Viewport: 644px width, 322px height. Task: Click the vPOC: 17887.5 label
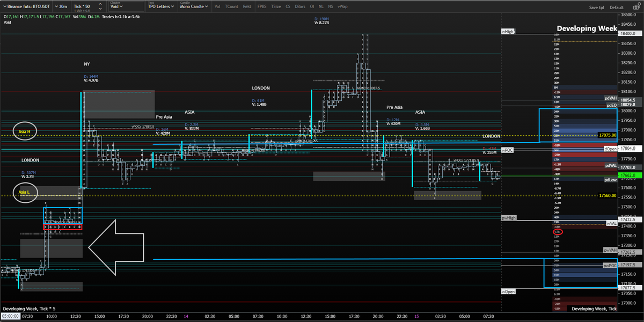[143, 127]
